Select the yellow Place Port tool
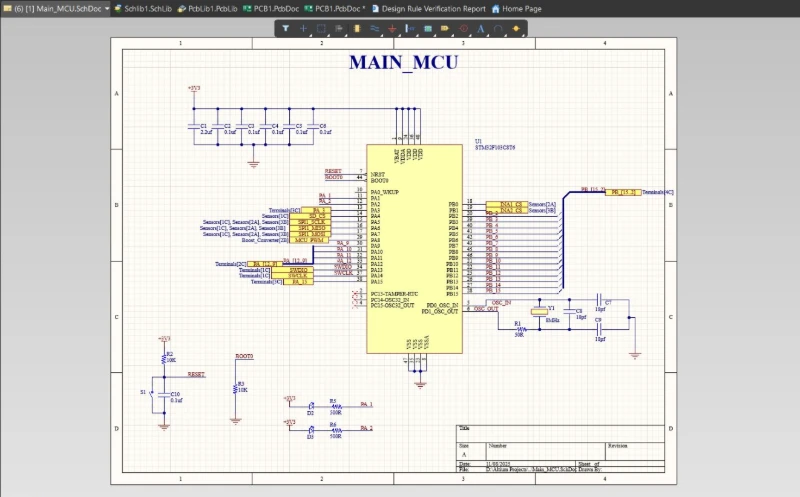Screen dimensions: 800x497 tap(447, 28)
